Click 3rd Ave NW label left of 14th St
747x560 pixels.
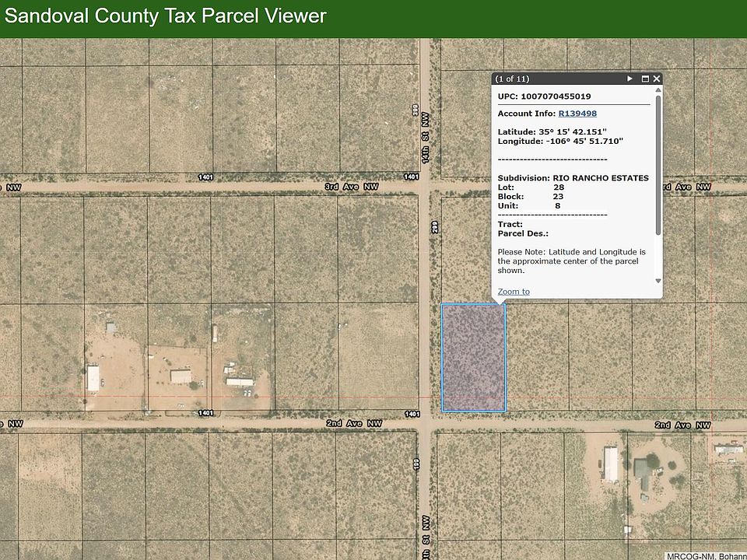(352, 187)
